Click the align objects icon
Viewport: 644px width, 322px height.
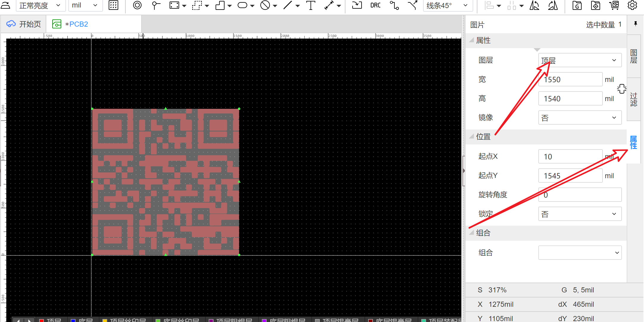489,5
